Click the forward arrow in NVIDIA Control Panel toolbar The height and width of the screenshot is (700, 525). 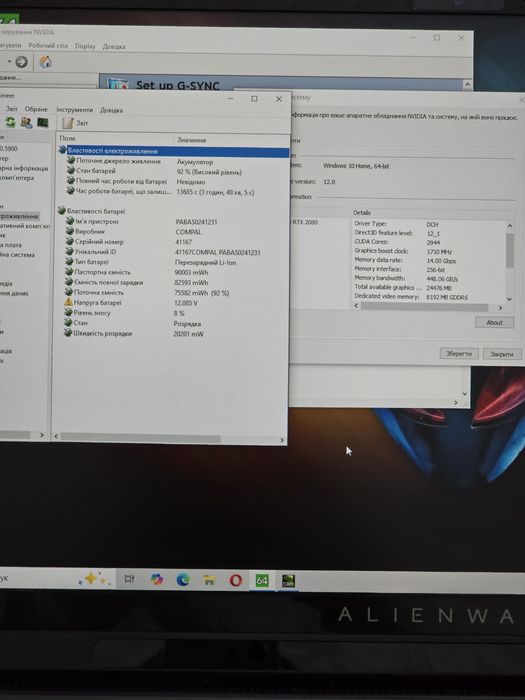pos(21,62)
